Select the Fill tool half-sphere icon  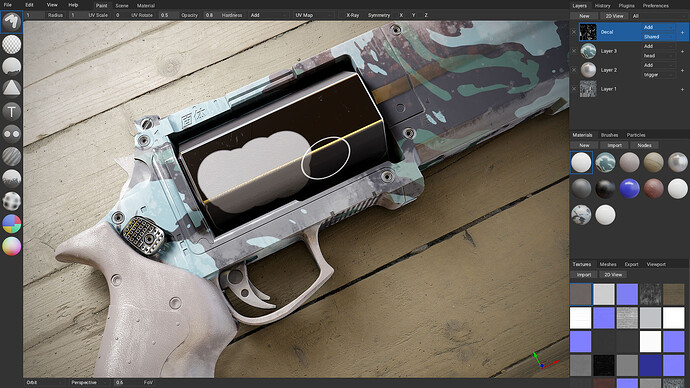11,66
